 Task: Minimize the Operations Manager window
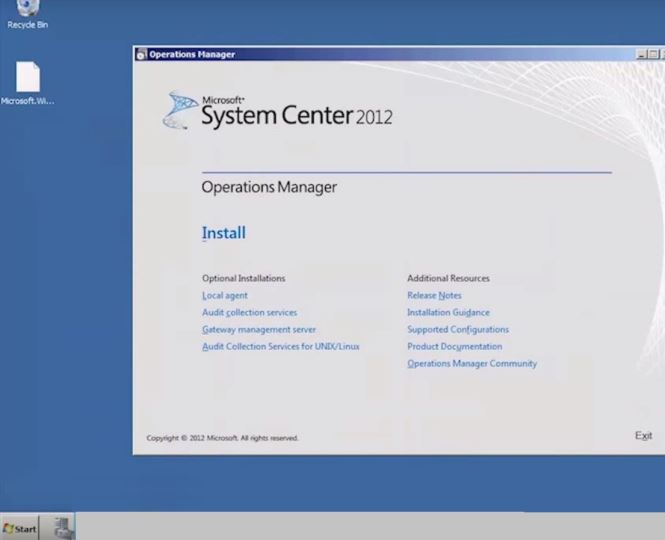(x=641, y=54)
